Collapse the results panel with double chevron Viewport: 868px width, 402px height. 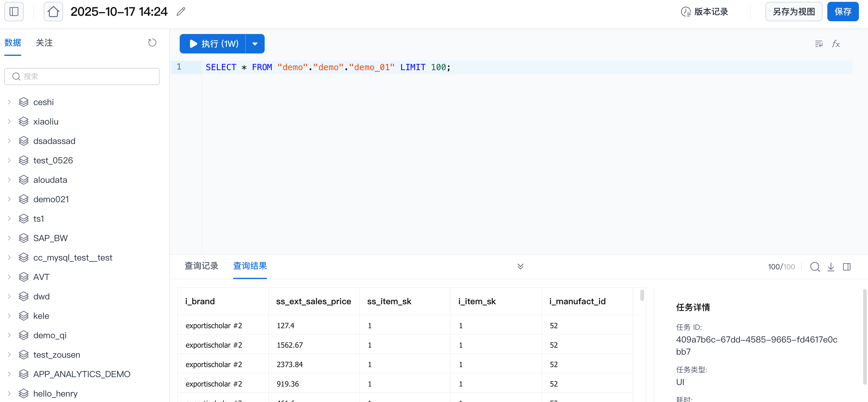pyautogui.click(x=520, y=267)
